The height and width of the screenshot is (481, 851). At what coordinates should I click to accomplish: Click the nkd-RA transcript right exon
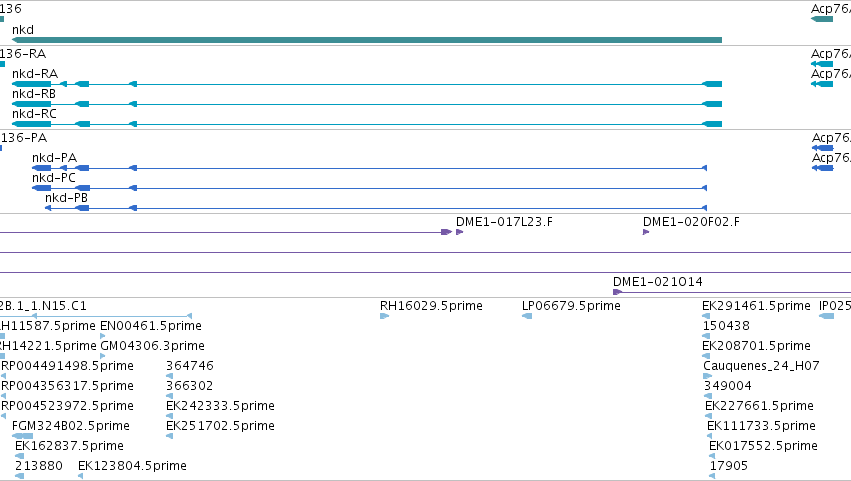[712, 84]
